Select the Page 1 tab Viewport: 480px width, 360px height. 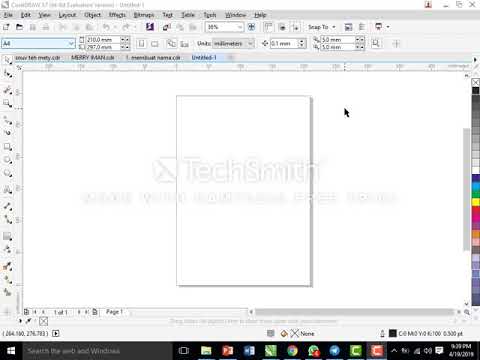[114, 312]
